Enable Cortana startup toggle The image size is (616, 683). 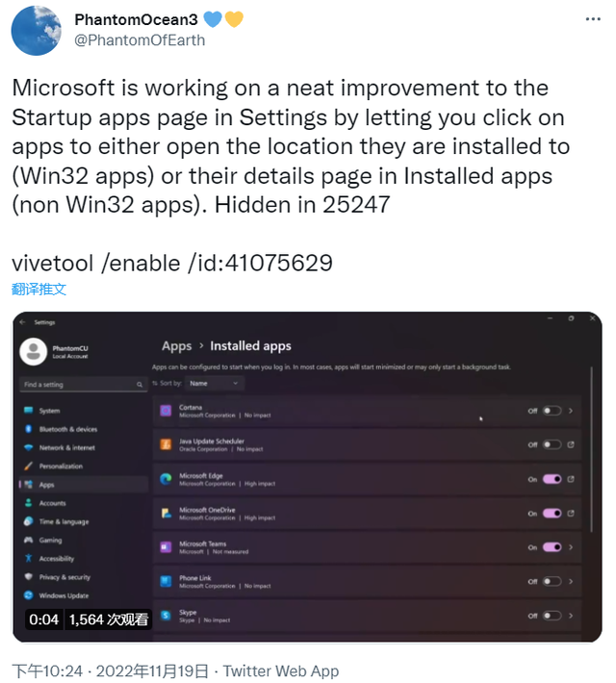[x=552, y=411]
